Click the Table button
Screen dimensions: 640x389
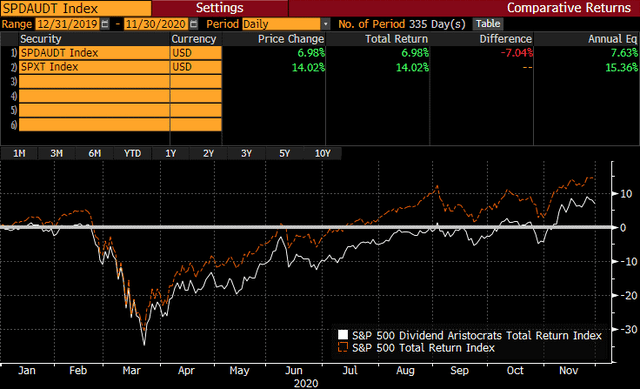point(488,24)
